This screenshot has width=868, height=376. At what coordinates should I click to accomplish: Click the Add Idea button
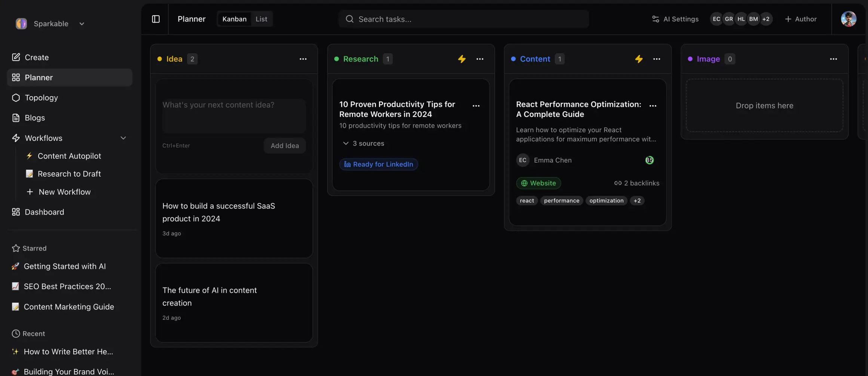[x=285, y=146]
